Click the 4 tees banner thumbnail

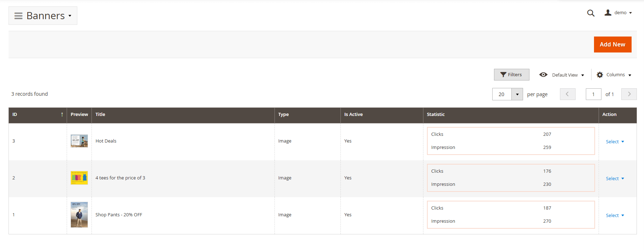(x=79, y=178)
